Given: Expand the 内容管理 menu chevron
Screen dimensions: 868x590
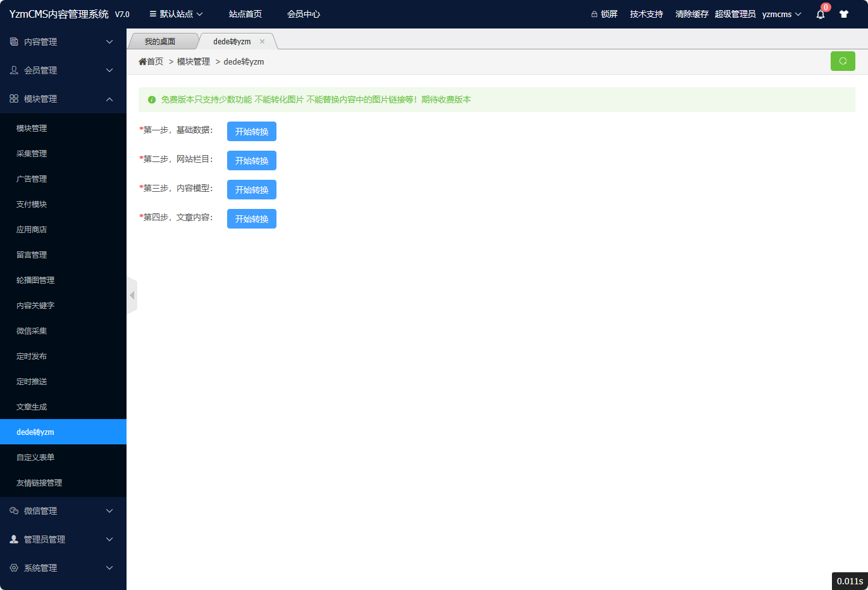Looking at the screenshot, I should click(109, 42).
